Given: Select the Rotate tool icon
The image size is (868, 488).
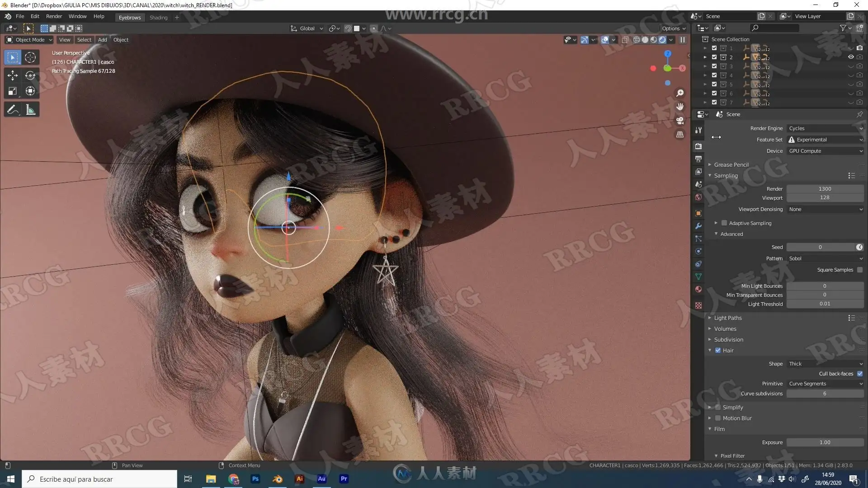Looking at the screenshot, I should pos(30,75).
